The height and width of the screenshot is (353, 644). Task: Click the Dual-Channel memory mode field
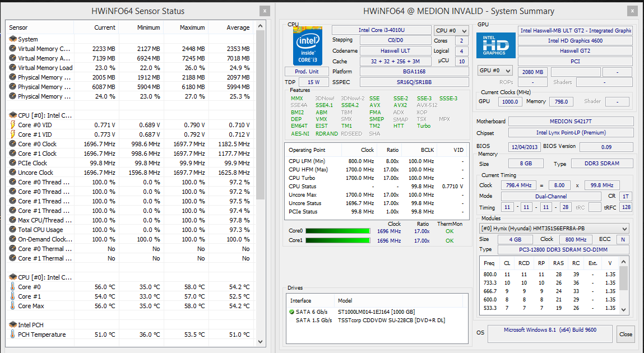(551, 196)
